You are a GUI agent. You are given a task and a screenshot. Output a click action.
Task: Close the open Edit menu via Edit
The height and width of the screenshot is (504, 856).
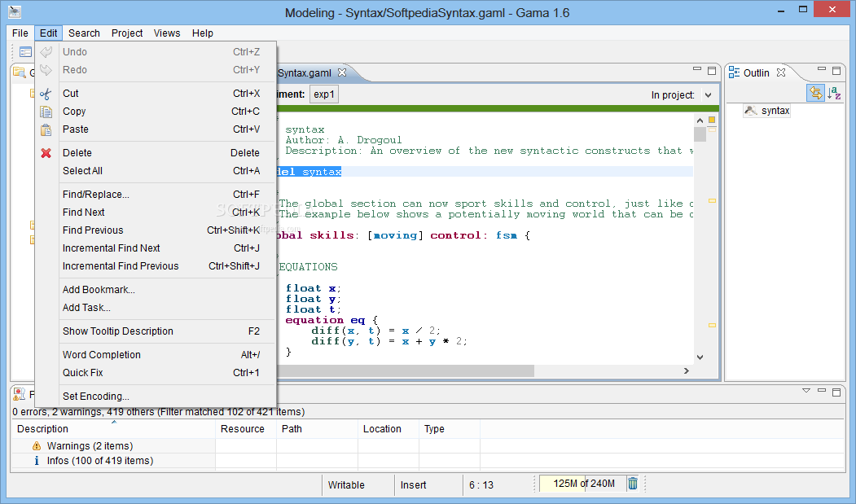click(x=49, y=33)
